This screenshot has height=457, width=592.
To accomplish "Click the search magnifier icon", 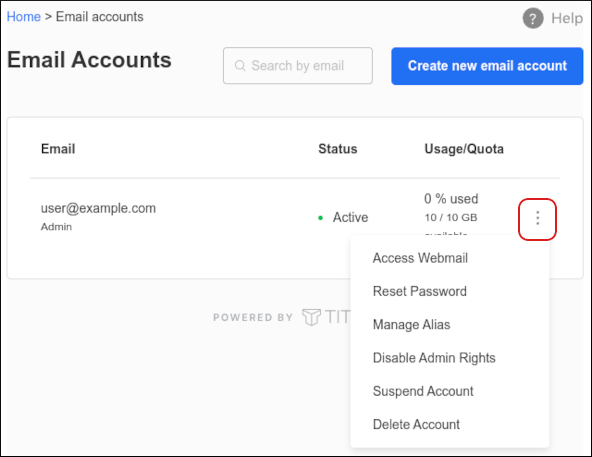I will 240,66.
